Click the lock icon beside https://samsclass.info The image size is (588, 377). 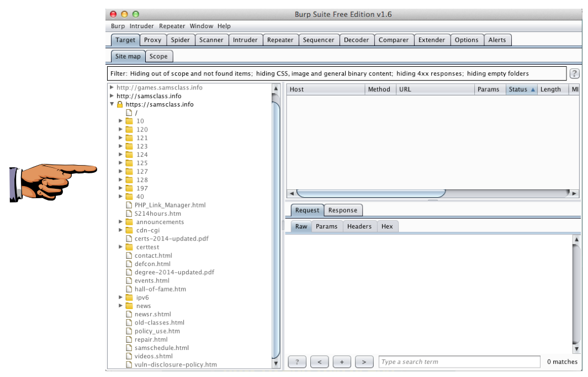pos(120,104)
